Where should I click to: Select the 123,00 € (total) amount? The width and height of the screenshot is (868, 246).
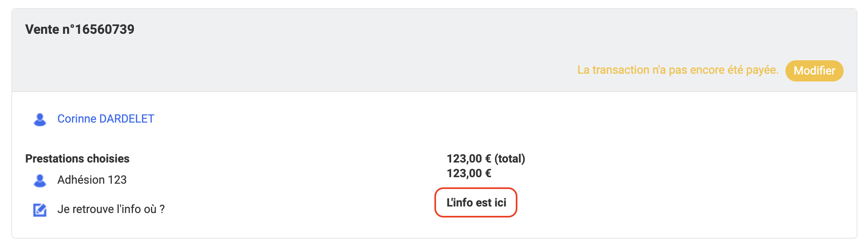[x=486, y=158]
